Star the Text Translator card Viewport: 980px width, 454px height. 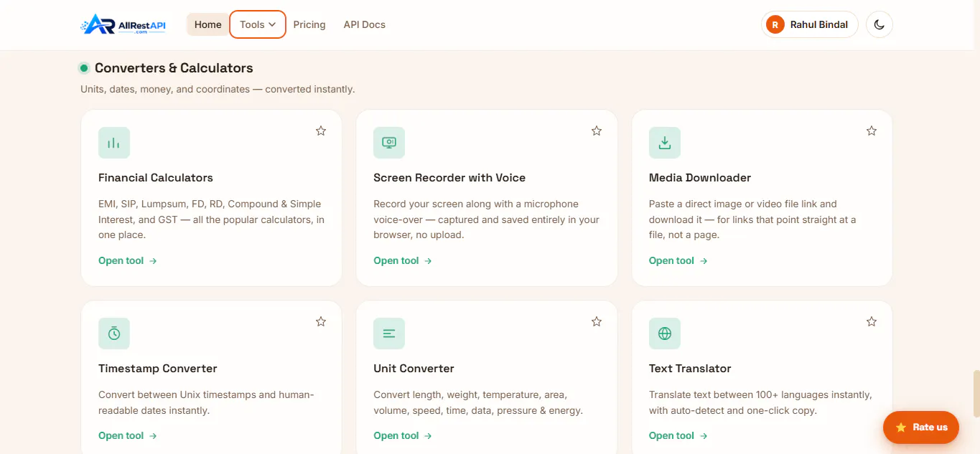pos(872,321)
